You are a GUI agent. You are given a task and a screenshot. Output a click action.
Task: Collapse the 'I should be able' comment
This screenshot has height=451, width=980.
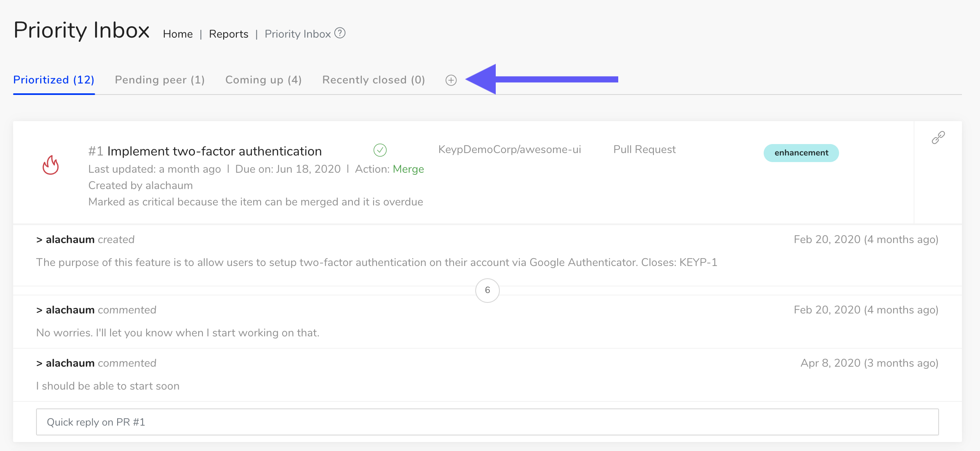coord(39,363)
